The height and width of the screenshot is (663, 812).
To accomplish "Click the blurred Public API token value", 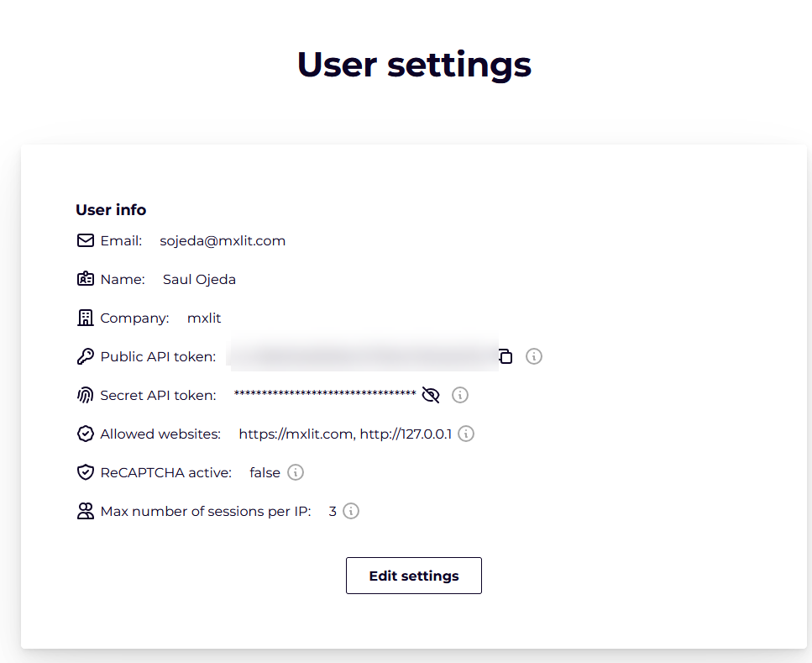I will 361,356.
